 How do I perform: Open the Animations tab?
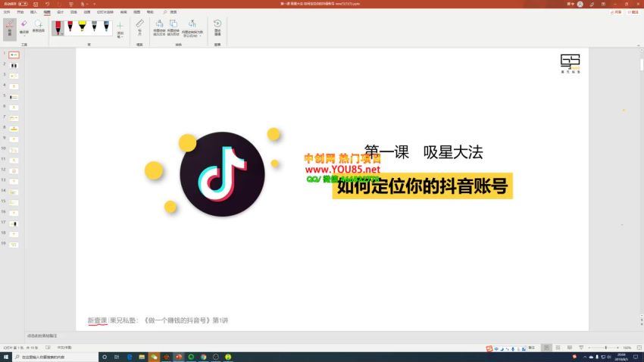(87, 12)
